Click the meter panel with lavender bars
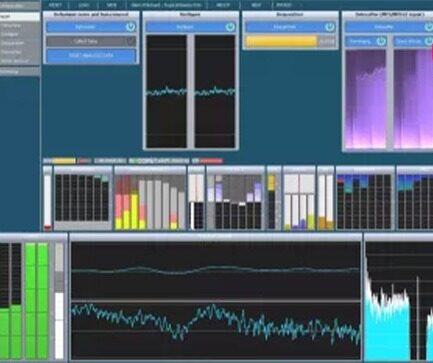The height and width of the screenshot is (363, 433). click(235, 198)
